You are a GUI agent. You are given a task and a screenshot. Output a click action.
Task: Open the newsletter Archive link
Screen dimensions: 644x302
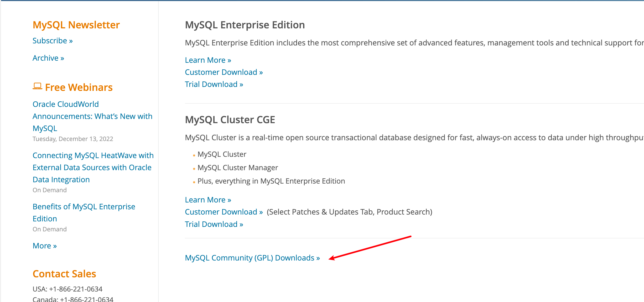pyautogui.click(x=48, y=58)
